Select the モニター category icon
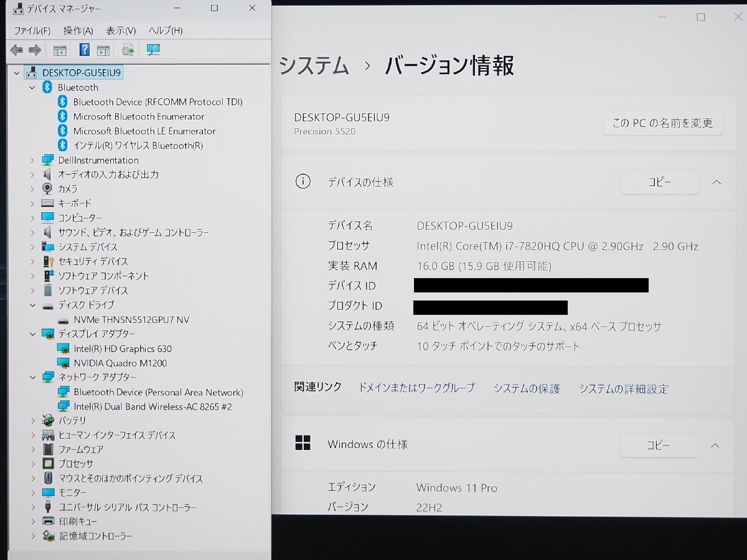The height and width of the screenshot is (560, 747). point(48,493)
